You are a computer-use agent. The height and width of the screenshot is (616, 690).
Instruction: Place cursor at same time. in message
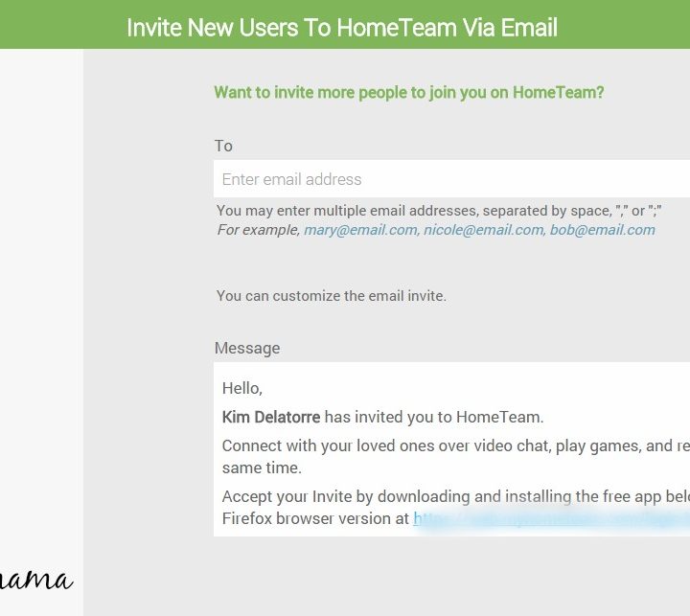click(262, 468)
